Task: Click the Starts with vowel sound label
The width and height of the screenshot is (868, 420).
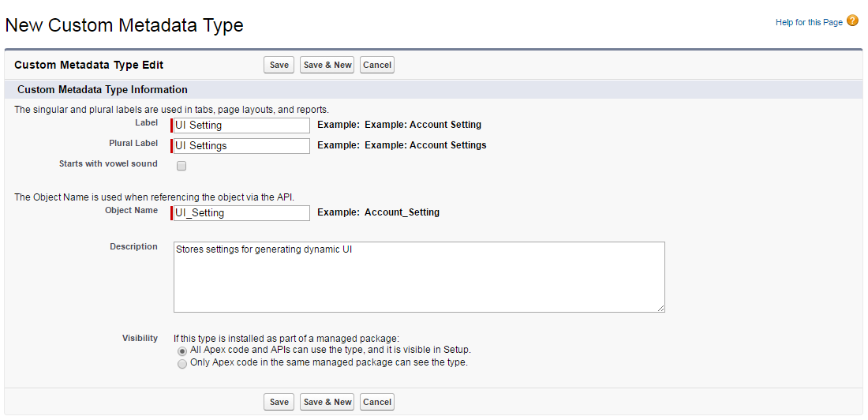Action: point(108,164)
